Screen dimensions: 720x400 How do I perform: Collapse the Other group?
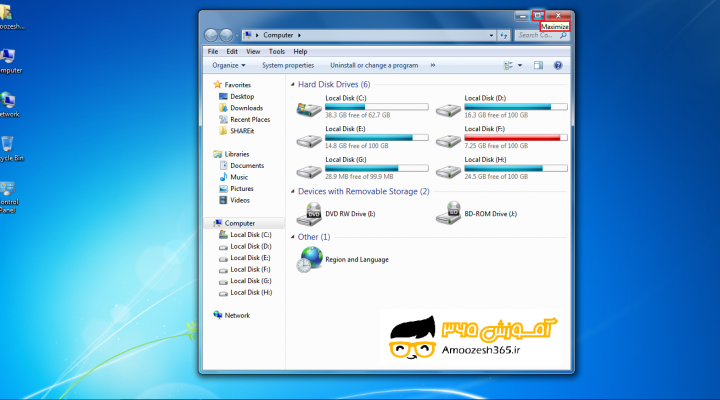tap(292, 237)
